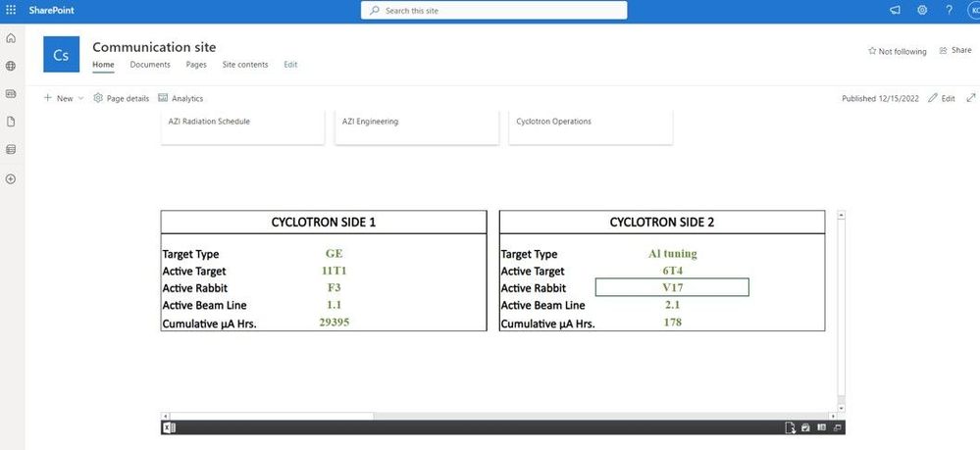Click the Cs site logo
Screen dimensions: 980x450
click(61, 54)
